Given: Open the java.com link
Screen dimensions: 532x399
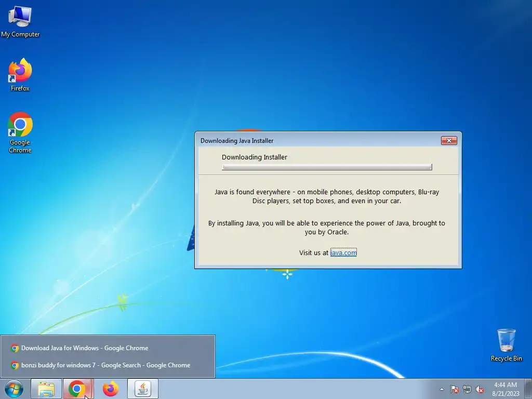Looking at the screenshot, I should pyautogui.click(x=343, y=253).
